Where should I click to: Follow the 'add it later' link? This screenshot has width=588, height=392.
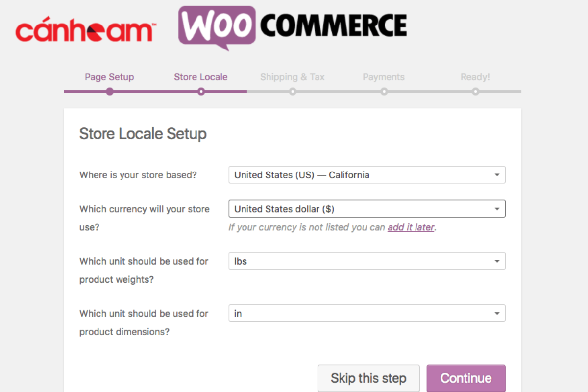(x=411, y=227)
